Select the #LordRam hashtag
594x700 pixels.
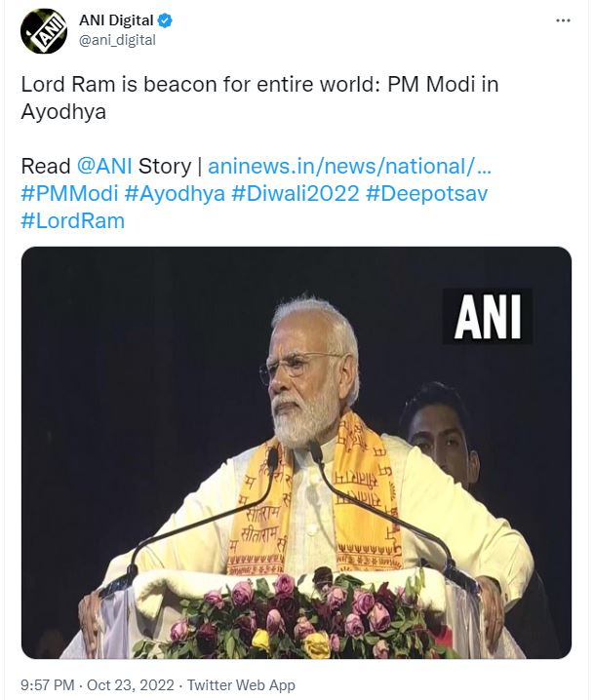72,220
